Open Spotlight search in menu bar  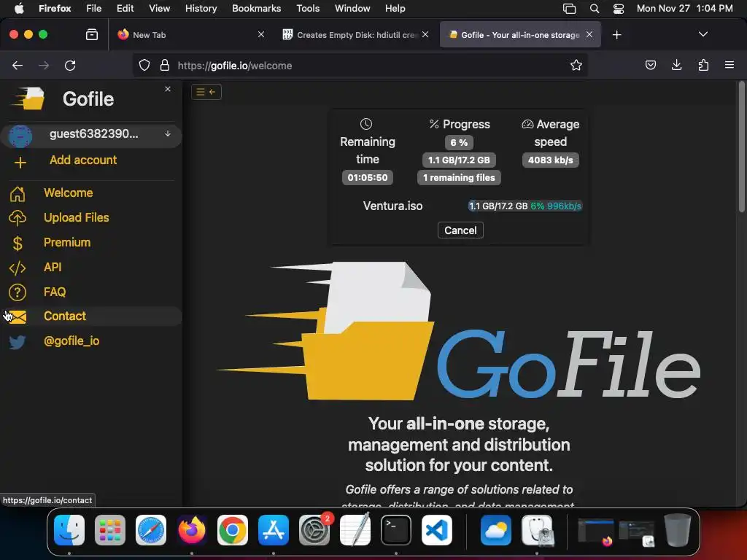[x=594, y=8]
